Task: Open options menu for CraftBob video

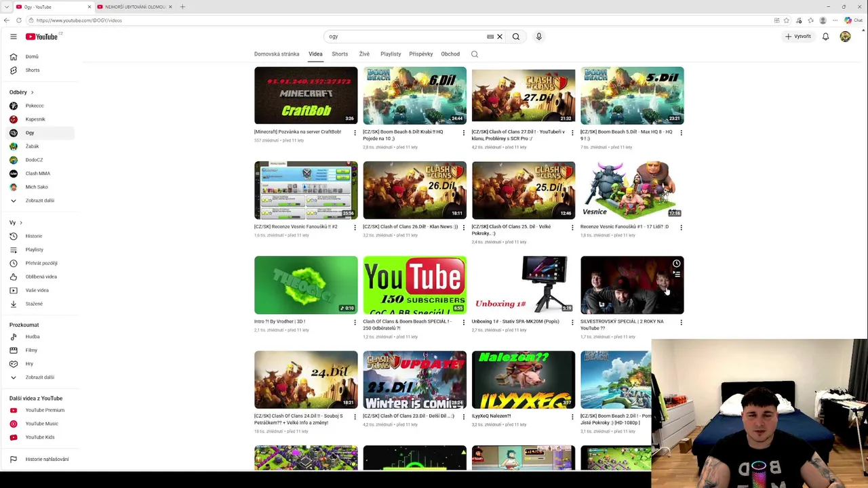Action: (355, 133)
